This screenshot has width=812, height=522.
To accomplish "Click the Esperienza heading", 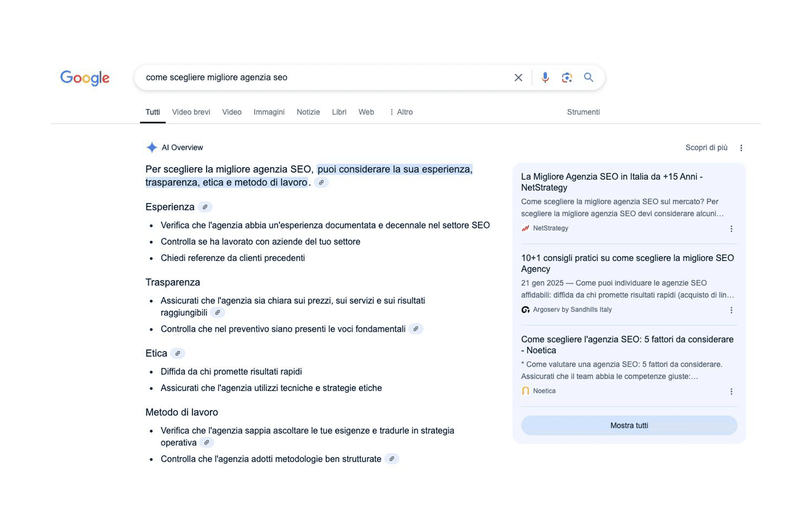I will 170,207.
